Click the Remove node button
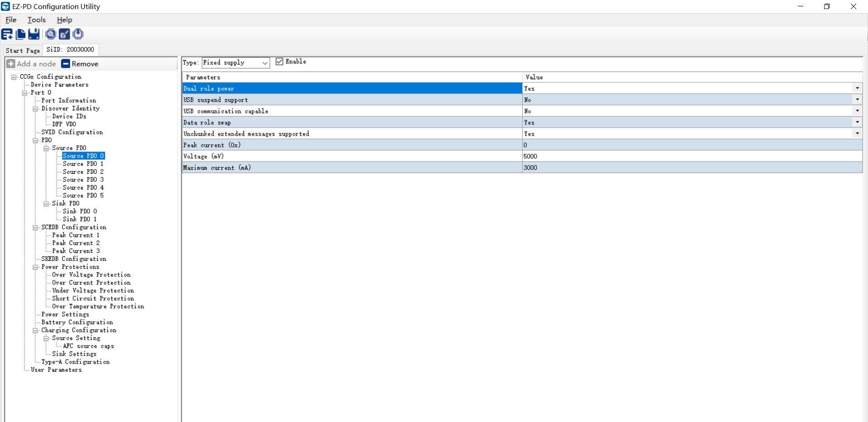 pos(80,64)
